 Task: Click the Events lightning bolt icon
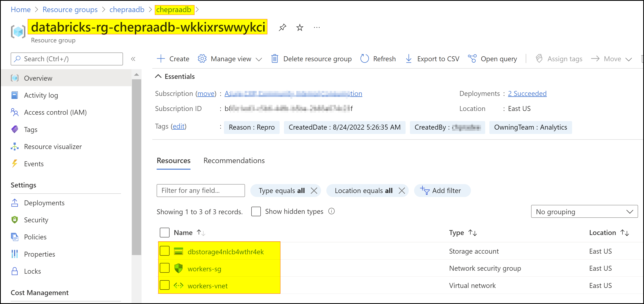(x=15, y=164)
